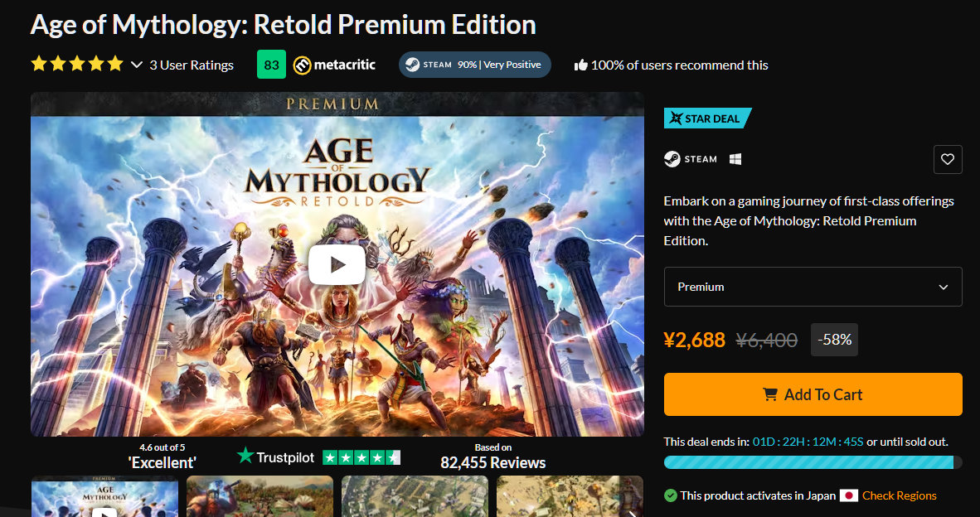Screen dimensions: 980x517
Task: Click the Star Deal badge
Action: click(x=707, y=118)
